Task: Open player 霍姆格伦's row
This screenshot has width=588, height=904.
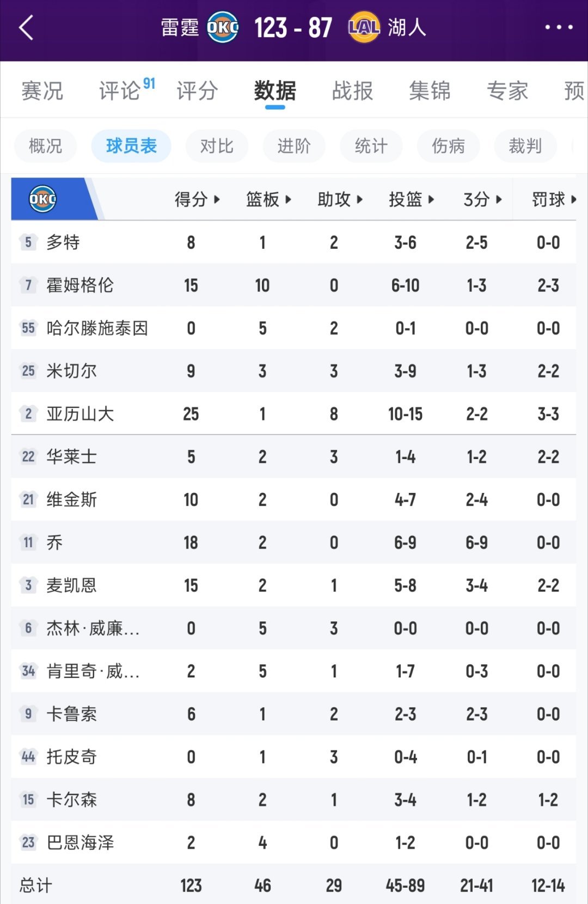Action: point(80,285)
